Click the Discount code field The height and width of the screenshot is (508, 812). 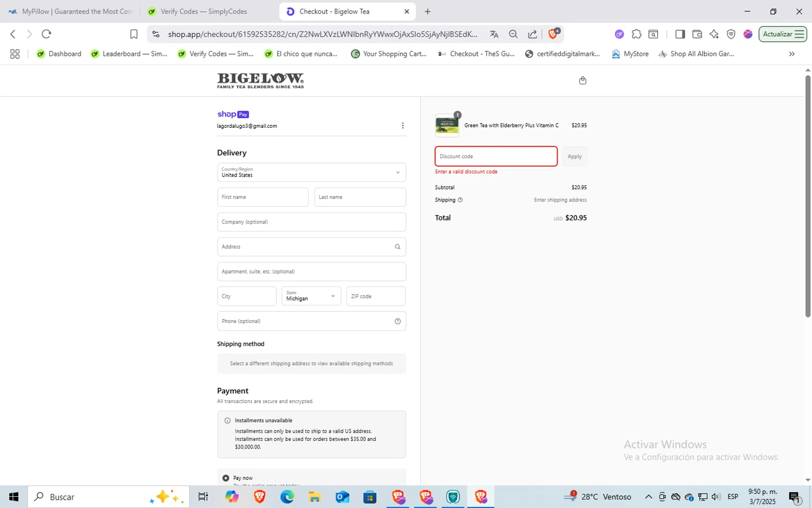496,157
